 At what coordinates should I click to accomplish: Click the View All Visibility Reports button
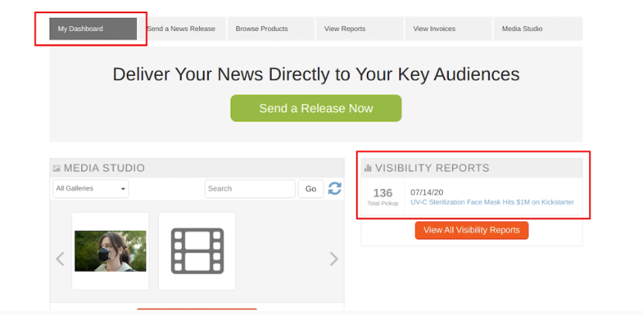point(471,230)
